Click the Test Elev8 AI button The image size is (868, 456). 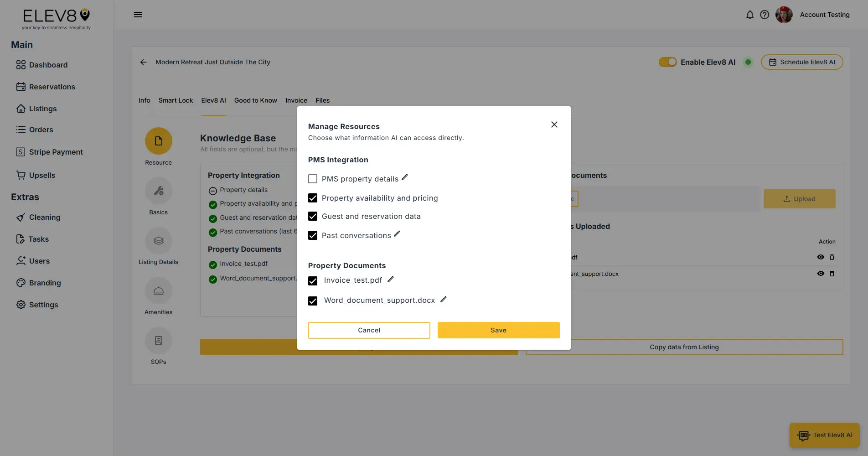tap(824, 435)
